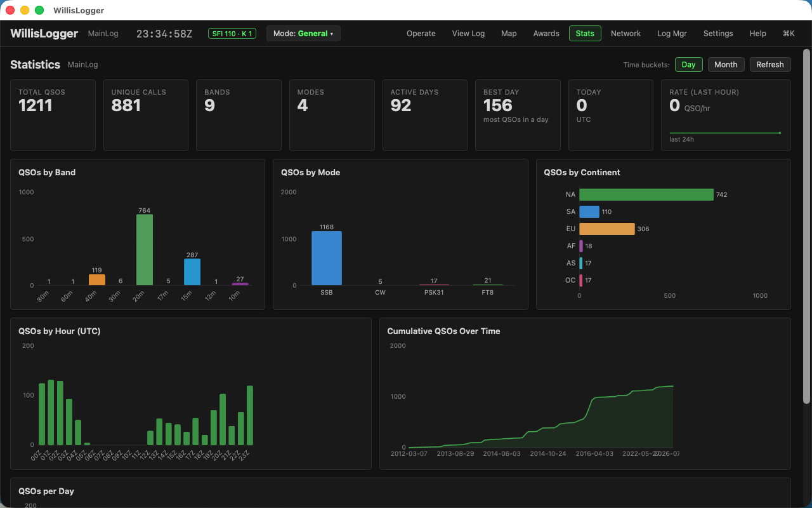Click the 23Z hour bar
This screenshot has width=812, height=508.
tap(250, 415)
